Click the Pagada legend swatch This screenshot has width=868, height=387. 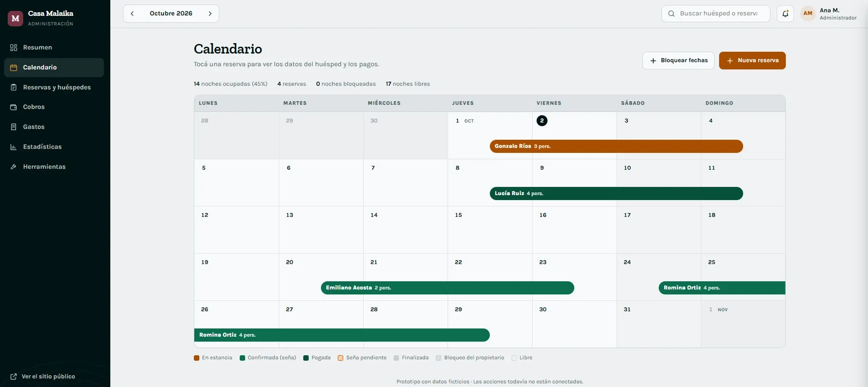pyautogui.click(x=306, y=358)
